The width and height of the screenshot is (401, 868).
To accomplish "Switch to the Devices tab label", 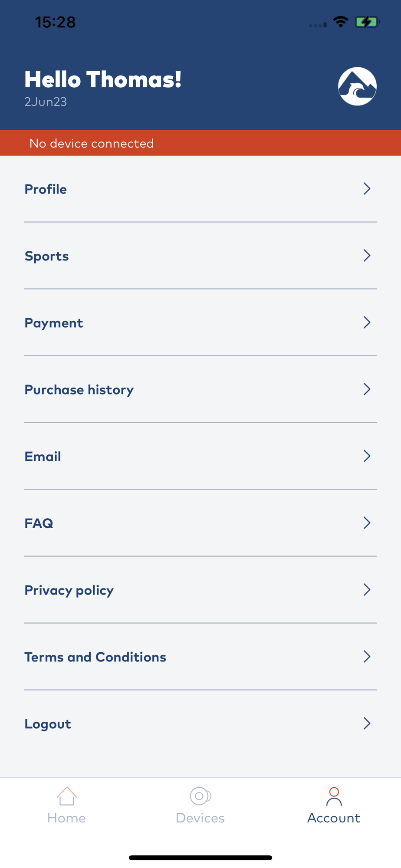I will pyautogui.click(x=200, y=818).
